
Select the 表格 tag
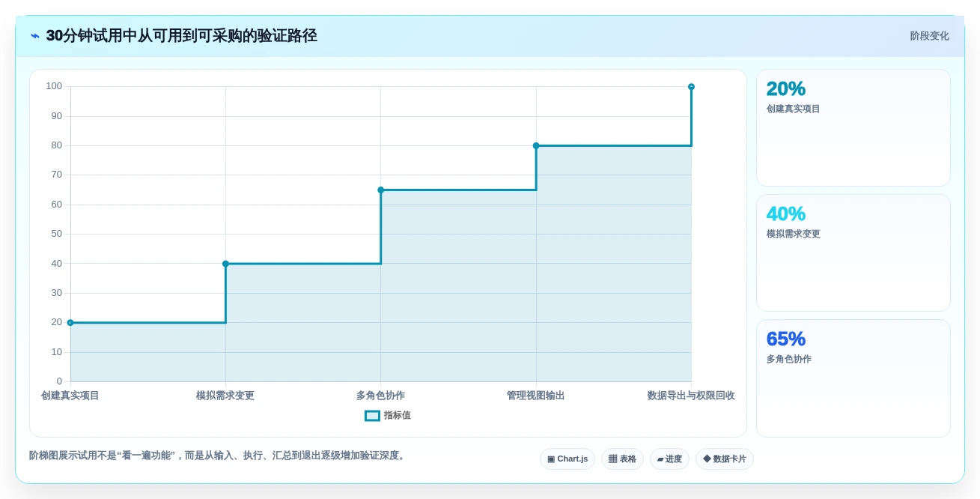click(622, 459)
